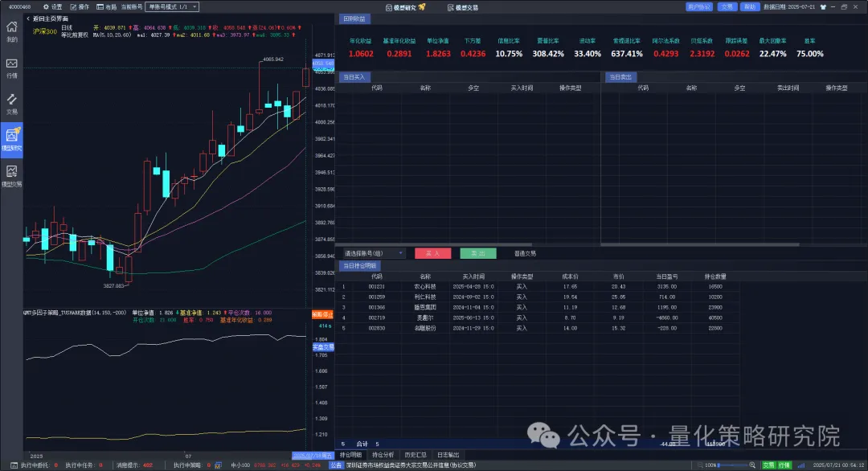868x471 pixels.
Task: Click horizontal scrollbar under 当日卖出 table
Action: (x=700, y=244)
